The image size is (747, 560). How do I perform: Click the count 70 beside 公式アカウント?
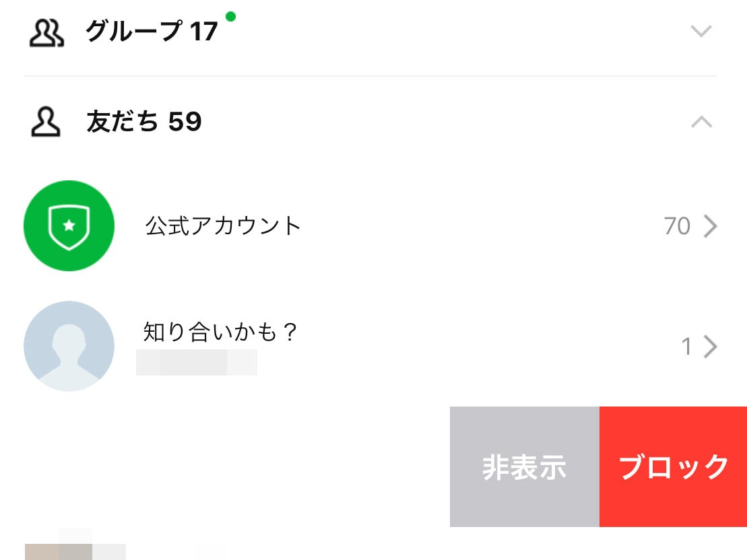678,226
